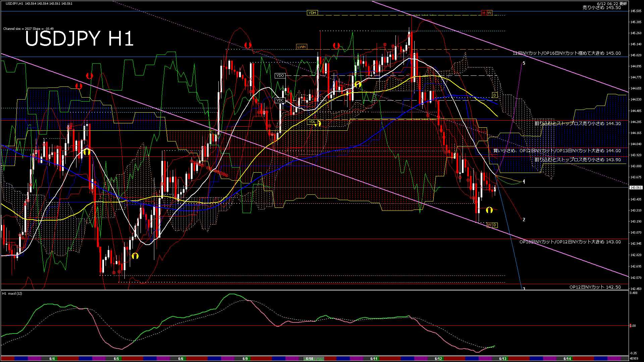The height and width of the screenshot is (362, 644).
Task: Click the 6/12 date on the time axis
Action: tap(438, 359)
